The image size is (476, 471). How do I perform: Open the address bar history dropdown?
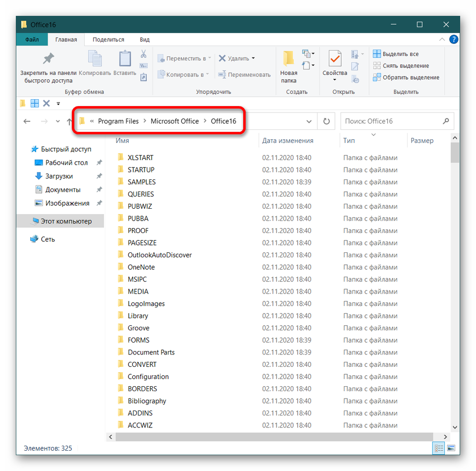[309, 121]
